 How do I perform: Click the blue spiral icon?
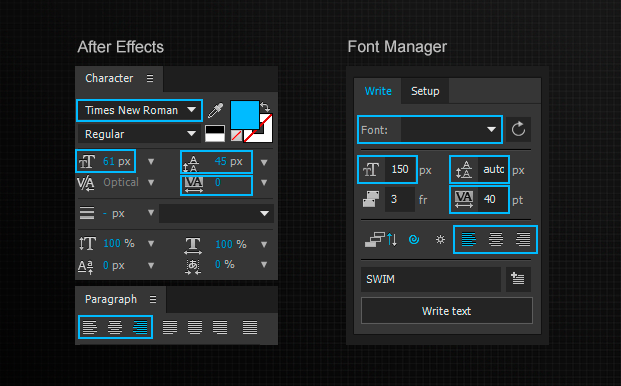click(414, 240)
